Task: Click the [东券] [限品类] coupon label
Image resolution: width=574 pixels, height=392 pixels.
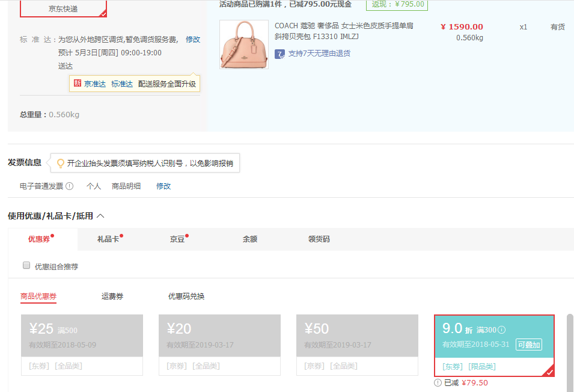Action: [x=469, y=367]
